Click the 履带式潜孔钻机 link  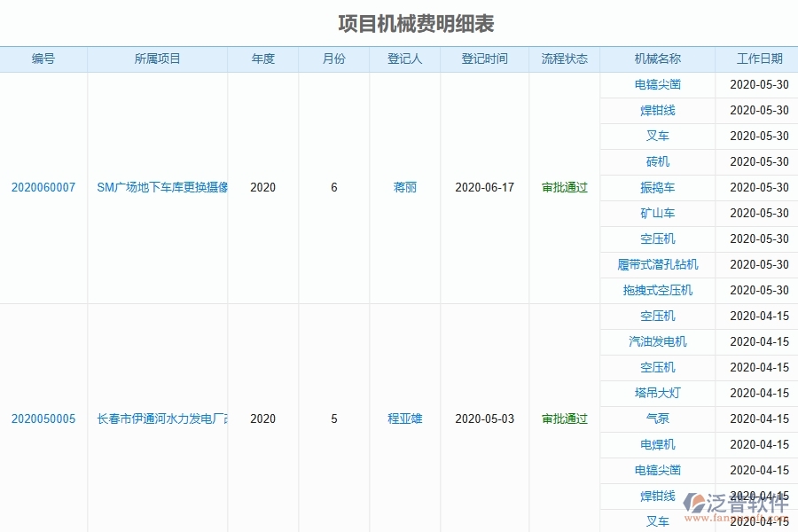(x=656, y=264)
